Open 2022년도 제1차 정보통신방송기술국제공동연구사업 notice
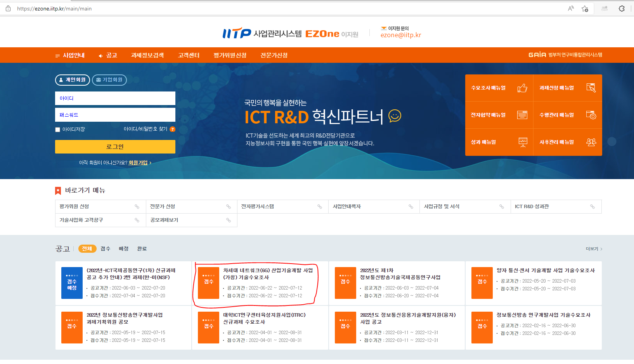The width and height of the screenshot is (634, 364). 400,274
